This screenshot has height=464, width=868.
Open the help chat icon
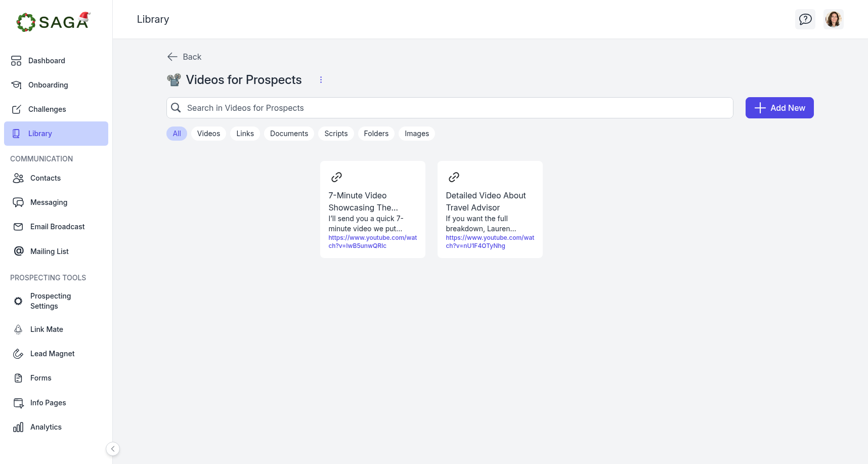[x=805, y=19]
